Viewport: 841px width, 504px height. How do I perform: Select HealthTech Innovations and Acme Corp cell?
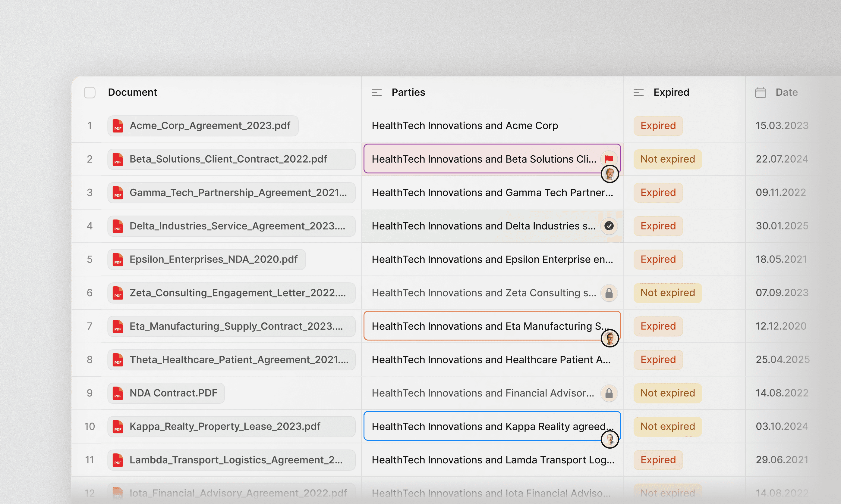464,126
